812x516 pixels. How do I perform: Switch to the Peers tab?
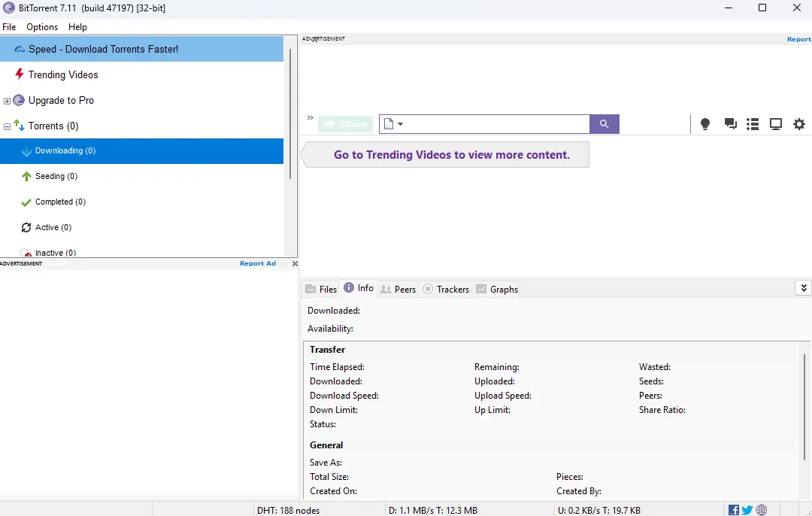click(398, 289)
